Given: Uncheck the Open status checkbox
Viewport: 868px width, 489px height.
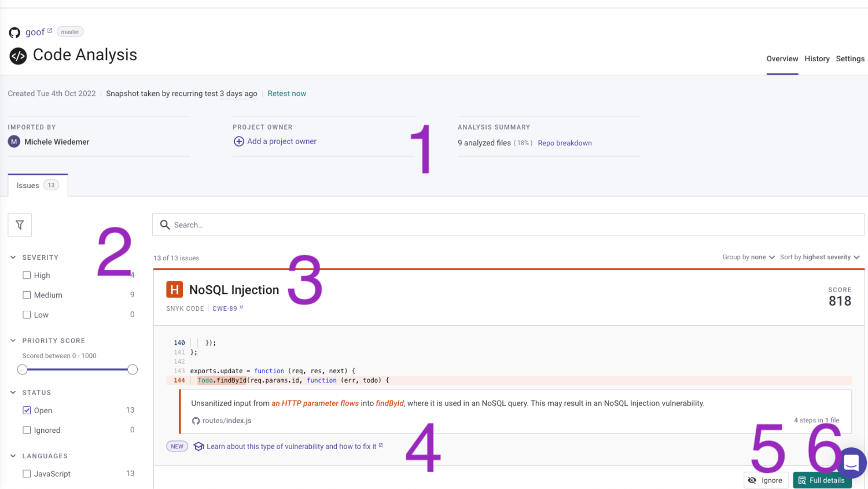Looking at the screenshot, I should pyautogui.click(x=27, y=410).
